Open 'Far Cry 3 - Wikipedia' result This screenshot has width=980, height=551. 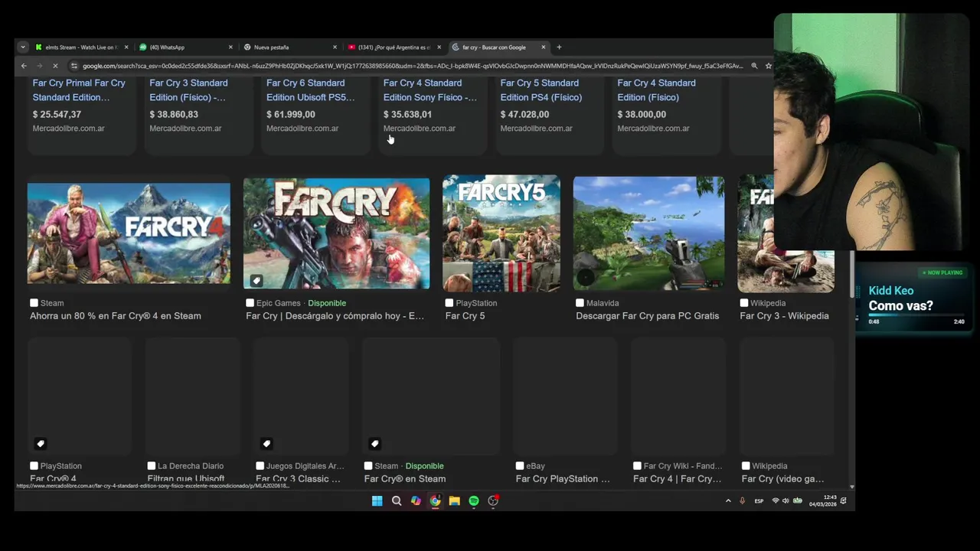(784, 316)
